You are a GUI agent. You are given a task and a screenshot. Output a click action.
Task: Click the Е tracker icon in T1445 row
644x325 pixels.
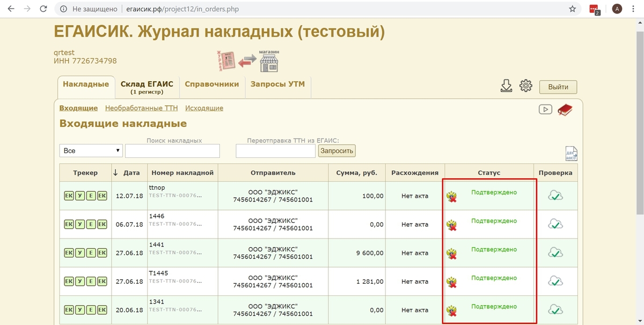click(x=91, y=281)
